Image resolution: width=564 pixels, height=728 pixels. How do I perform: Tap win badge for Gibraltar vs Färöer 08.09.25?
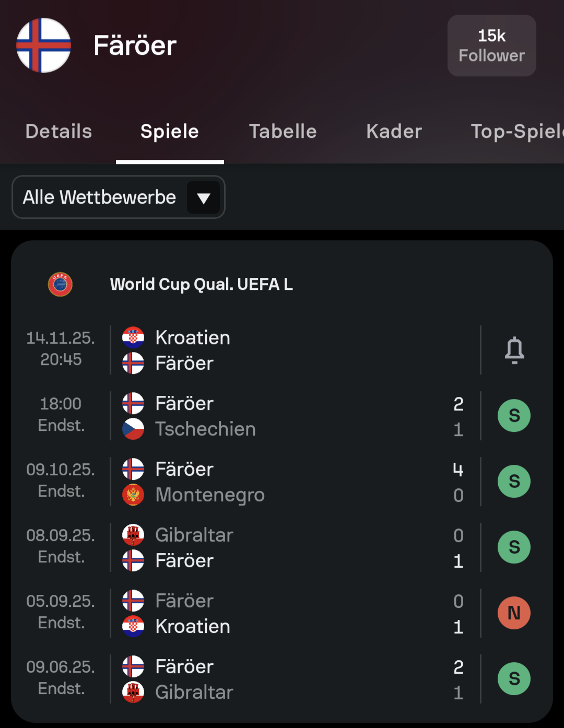(514, 547)
